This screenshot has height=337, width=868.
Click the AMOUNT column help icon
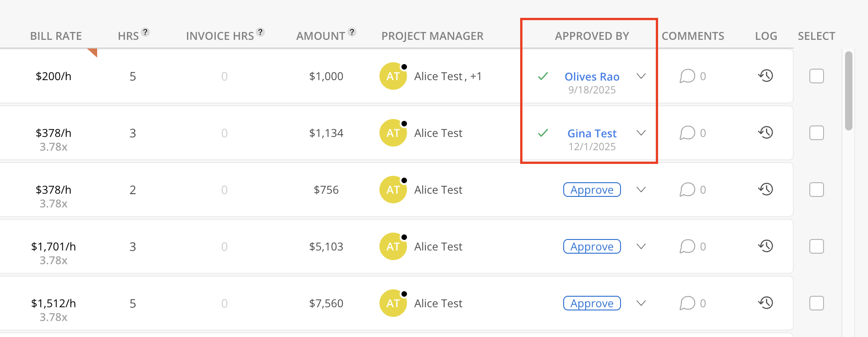tap(352, 32)
